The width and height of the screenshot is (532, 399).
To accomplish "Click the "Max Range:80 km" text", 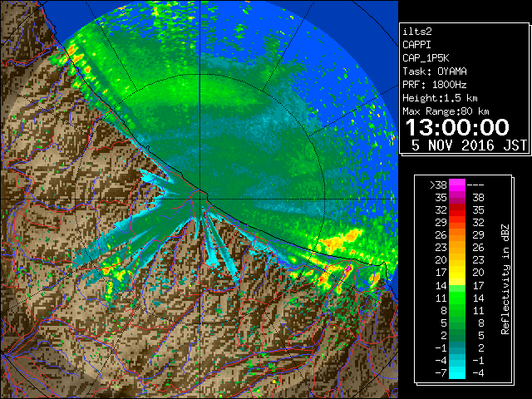I will click(446, 111).
